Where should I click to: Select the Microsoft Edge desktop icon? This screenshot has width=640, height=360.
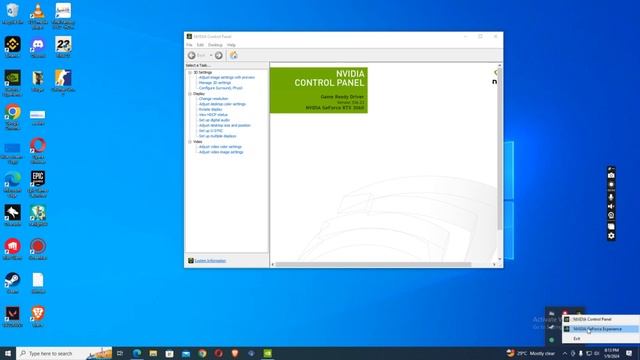tap(12, 184)
